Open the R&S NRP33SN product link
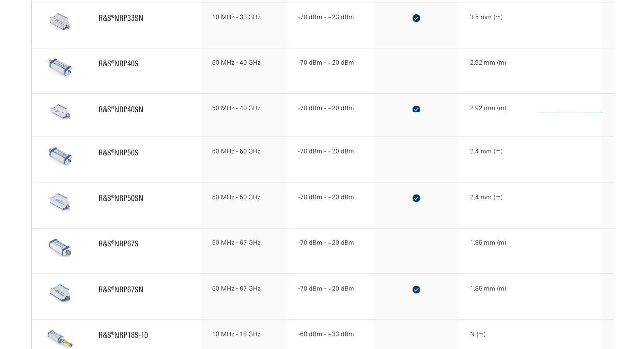Image resolution: width=644 pixels, height=349 pixels. click(x=121, y=18)
